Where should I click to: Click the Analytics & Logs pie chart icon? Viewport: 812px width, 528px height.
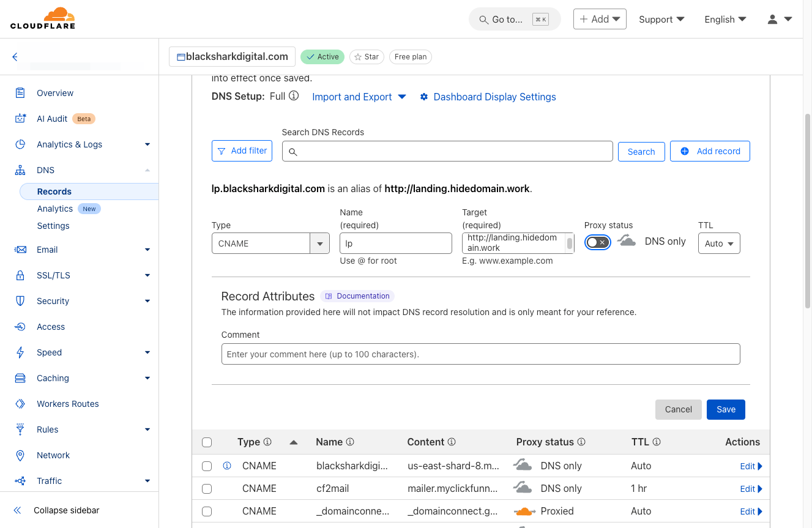click(x=20, y=144)
